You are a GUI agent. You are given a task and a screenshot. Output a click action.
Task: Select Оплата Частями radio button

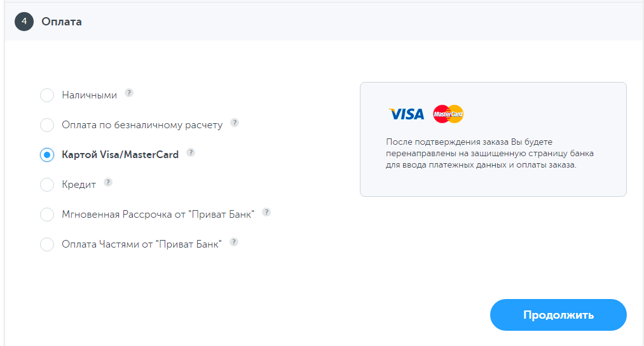pos(47,244)
